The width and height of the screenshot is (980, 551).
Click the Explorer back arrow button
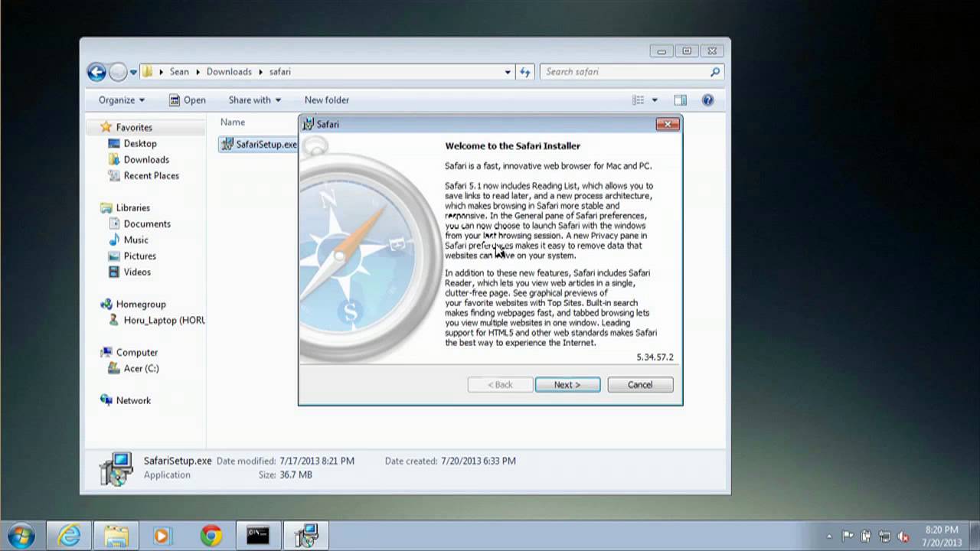(x=96, y=72)
